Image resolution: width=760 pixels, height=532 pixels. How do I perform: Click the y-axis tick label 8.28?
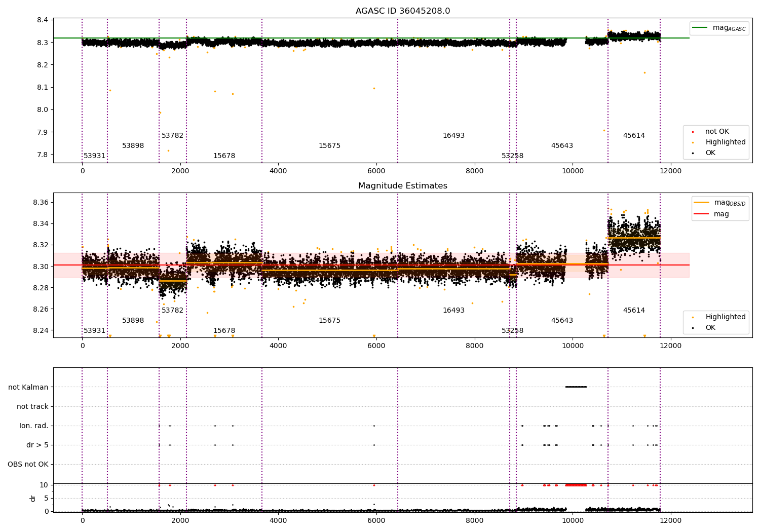click(x=41, y=288)
